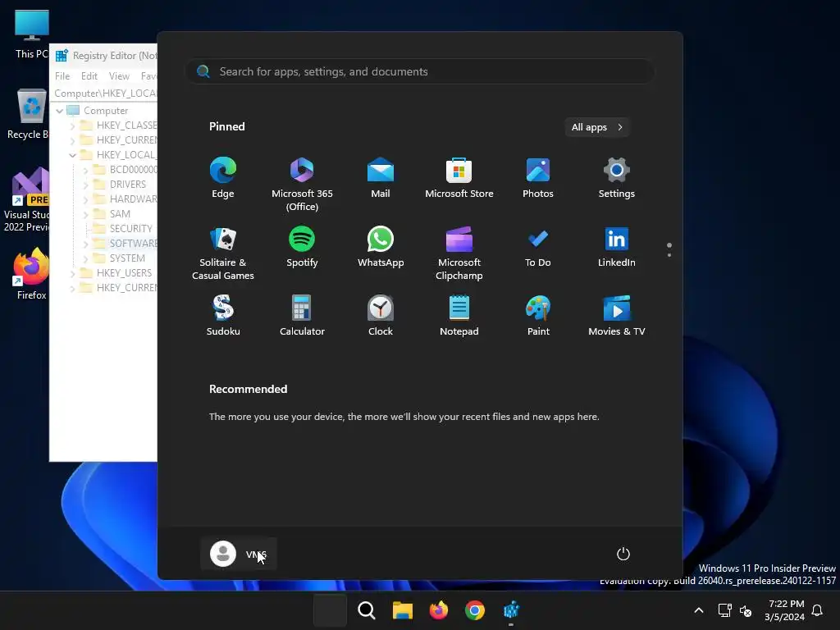Click the muted volume tray icon
The height and width of the screenshot is (630, 840).
tap(745, 610)
